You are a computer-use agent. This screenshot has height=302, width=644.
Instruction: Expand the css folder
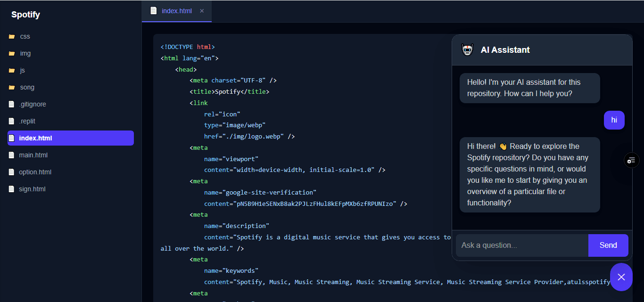click(x=26, y=36)
